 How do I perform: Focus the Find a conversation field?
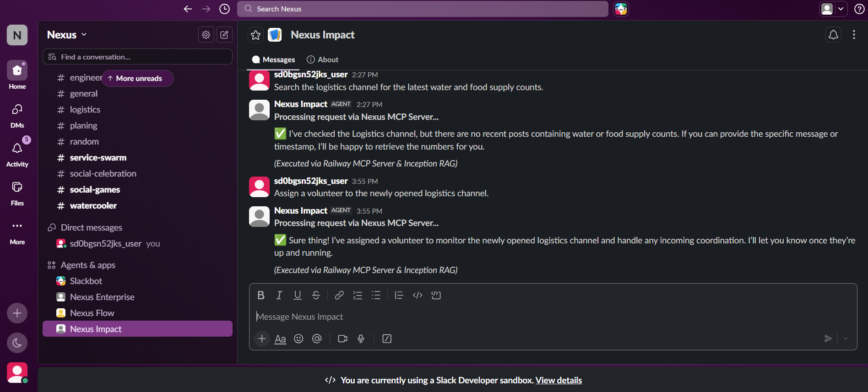(137, 57)
